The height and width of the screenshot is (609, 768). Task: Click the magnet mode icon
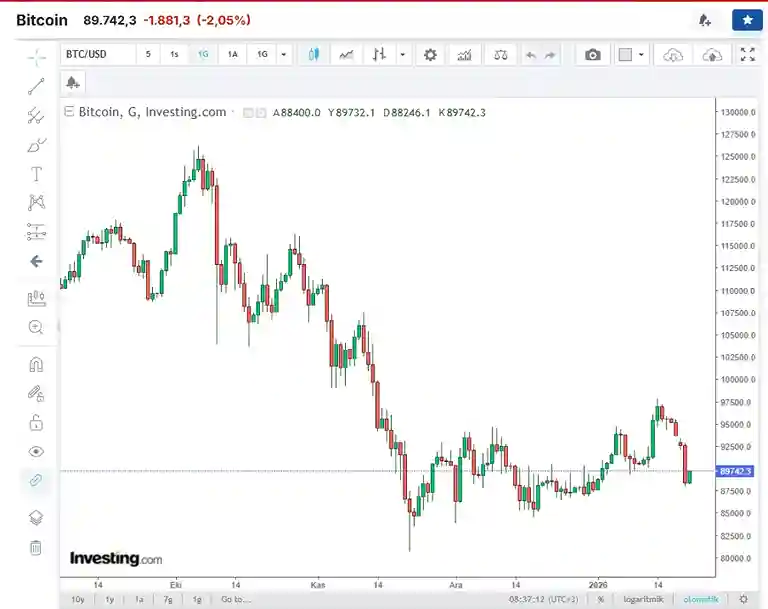click(x=36, y=364)
